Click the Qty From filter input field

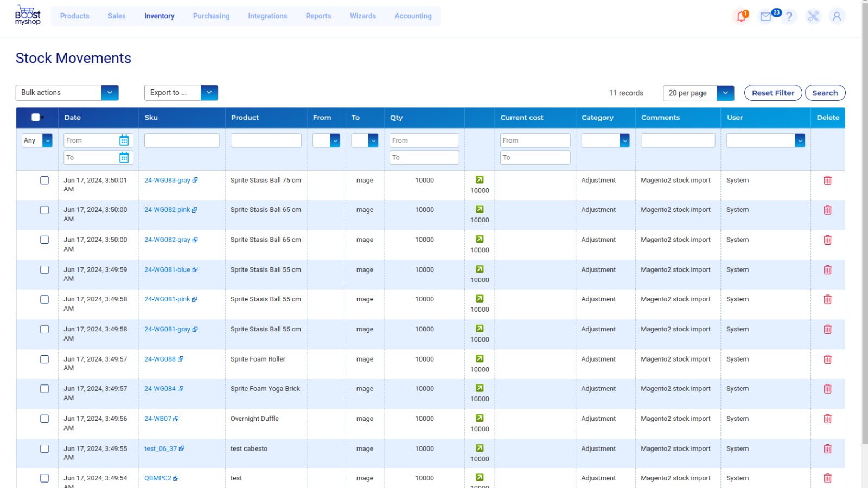click(x=424, y=140)
